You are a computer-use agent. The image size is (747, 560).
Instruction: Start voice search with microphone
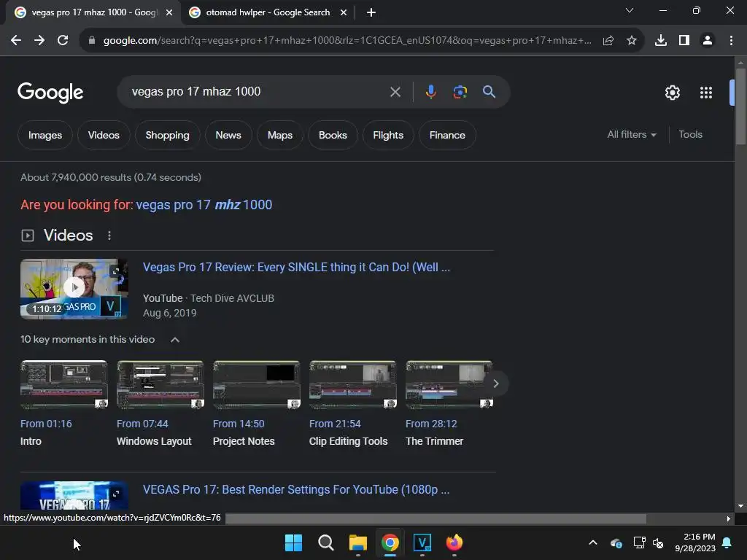point(430,92)
